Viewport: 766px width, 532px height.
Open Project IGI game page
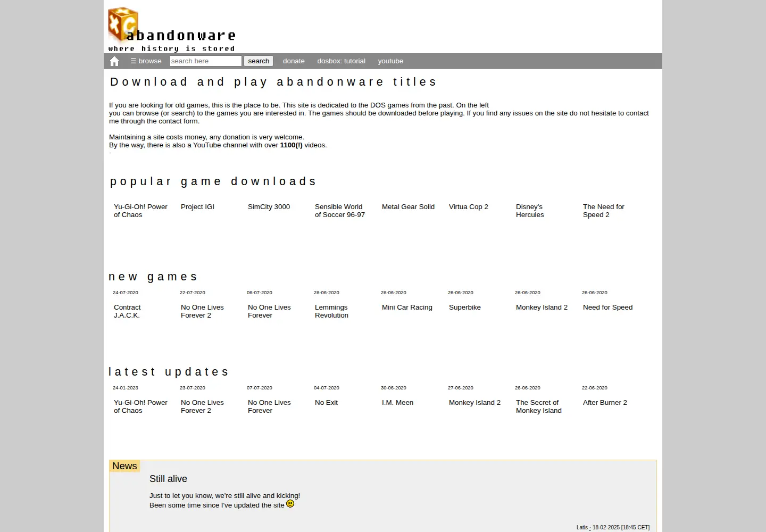coord(197,207)
